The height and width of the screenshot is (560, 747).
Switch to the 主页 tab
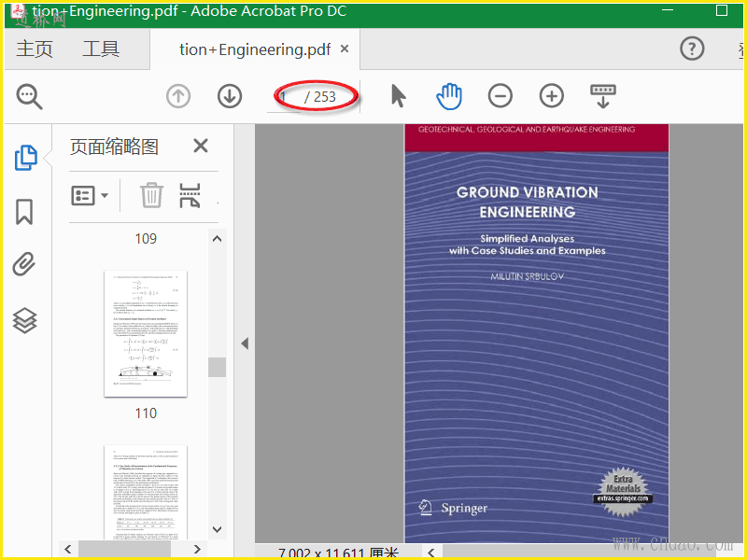tap(35, 49)
